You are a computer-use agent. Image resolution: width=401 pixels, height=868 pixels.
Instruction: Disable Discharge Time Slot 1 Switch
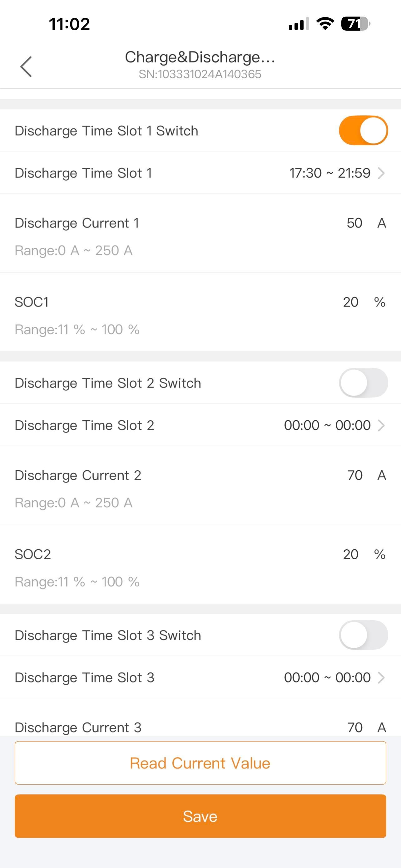coord(363,130)
